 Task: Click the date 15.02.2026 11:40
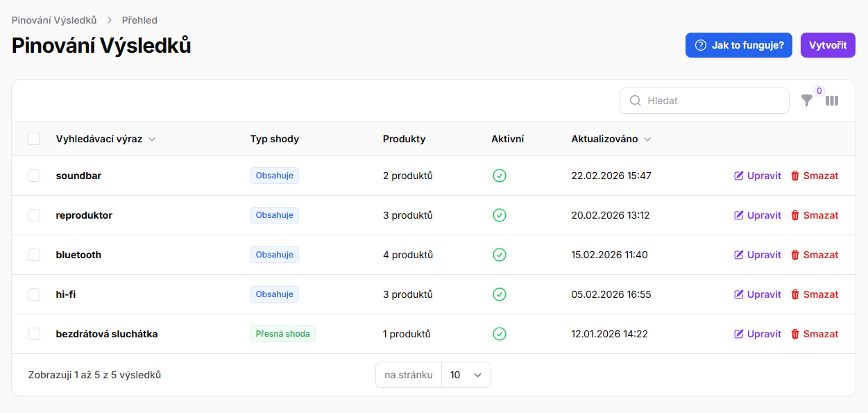coord(609,255)
